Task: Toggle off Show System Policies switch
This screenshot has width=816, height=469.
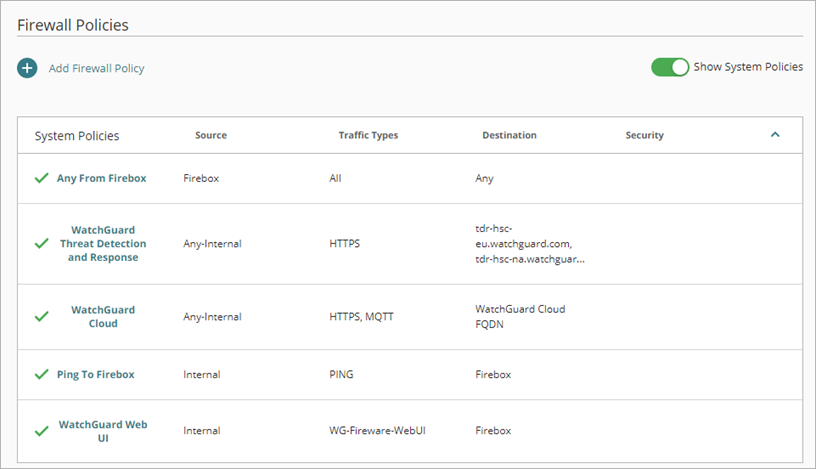Action: 670,67
